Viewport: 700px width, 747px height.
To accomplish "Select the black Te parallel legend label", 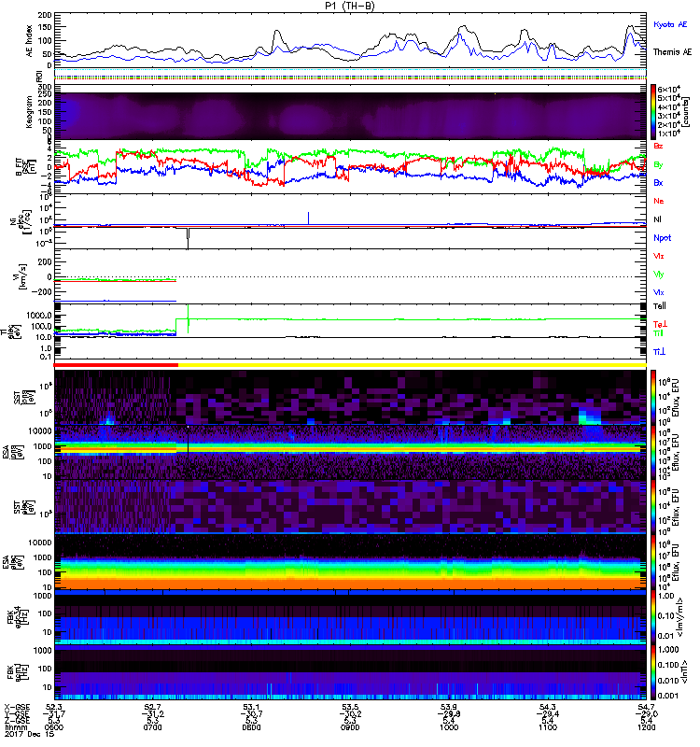I will (660, 306).
